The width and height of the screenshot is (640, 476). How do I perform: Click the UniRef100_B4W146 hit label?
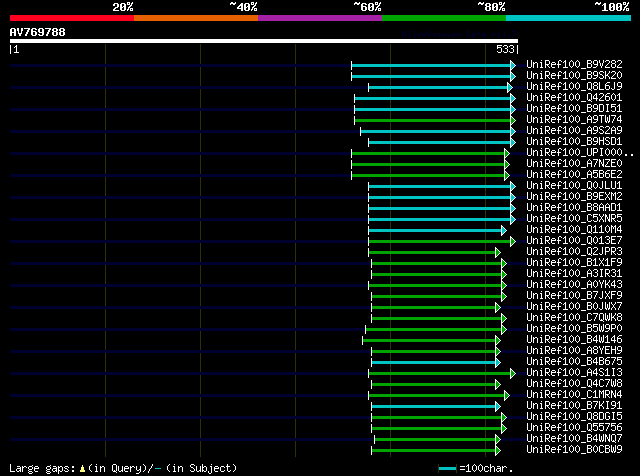574,340
